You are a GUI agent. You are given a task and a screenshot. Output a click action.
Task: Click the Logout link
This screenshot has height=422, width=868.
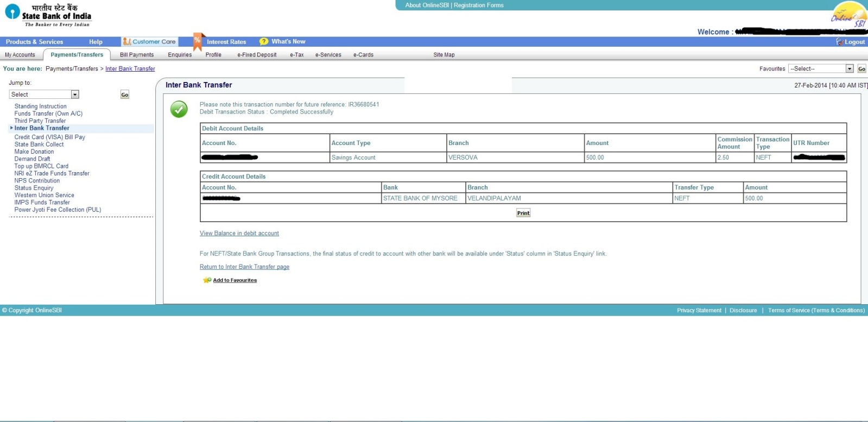pos(854,42)
